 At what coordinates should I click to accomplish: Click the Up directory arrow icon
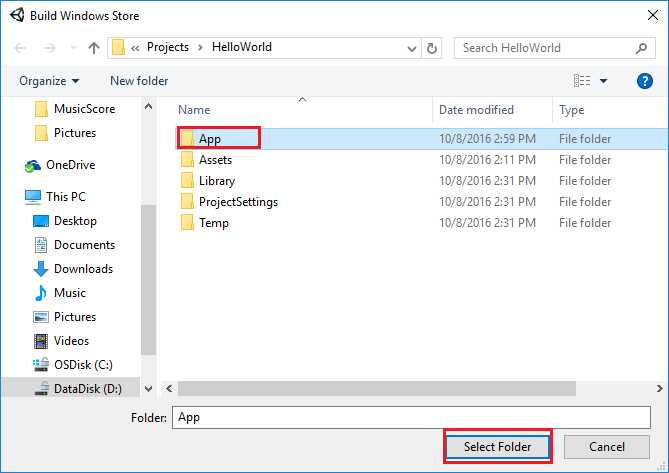click(94, 47)
